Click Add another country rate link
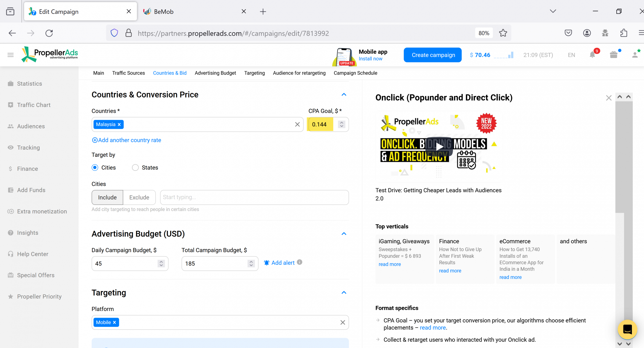Screen dimensions: 644x348 click(x=126, y=140)
